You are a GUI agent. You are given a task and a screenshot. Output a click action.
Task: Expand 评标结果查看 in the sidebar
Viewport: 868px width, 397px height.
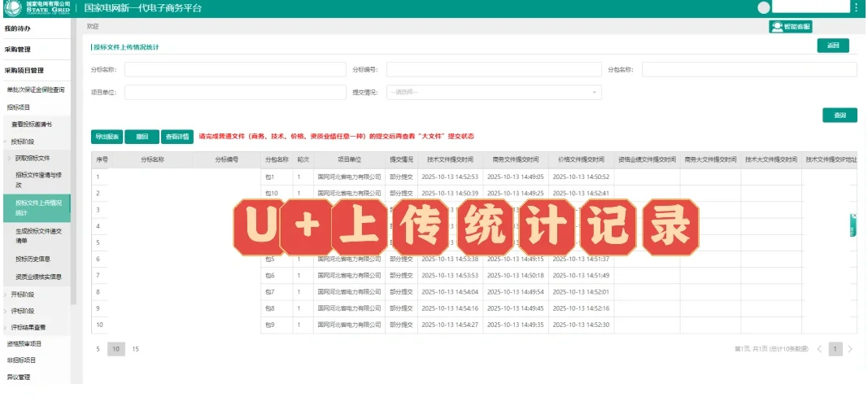[6, 327]
